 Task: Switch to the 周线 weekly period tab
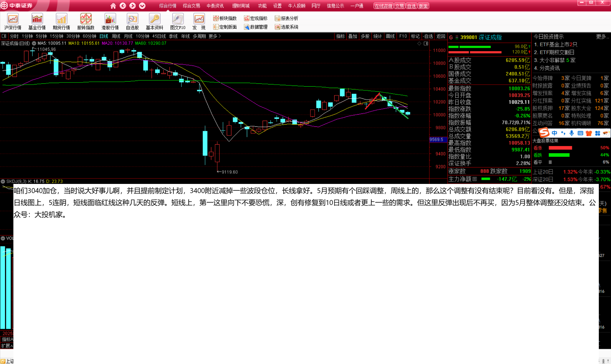click(x=116, y=36)
